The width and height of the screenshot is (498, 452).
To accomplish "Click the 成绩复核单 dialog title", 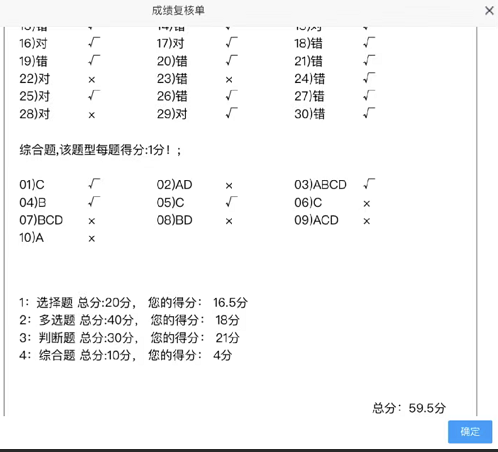I will click(x=178, y=11).
